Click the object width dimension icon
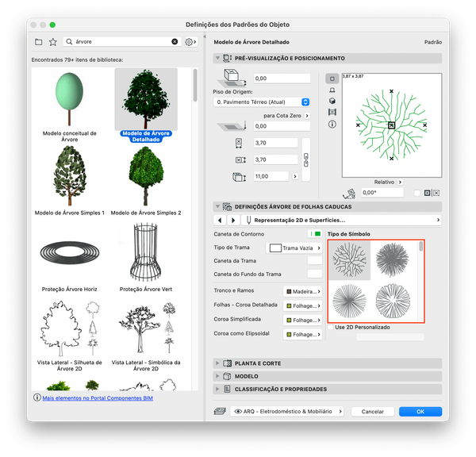Viewport: 476px width, 457px height. 239,143
